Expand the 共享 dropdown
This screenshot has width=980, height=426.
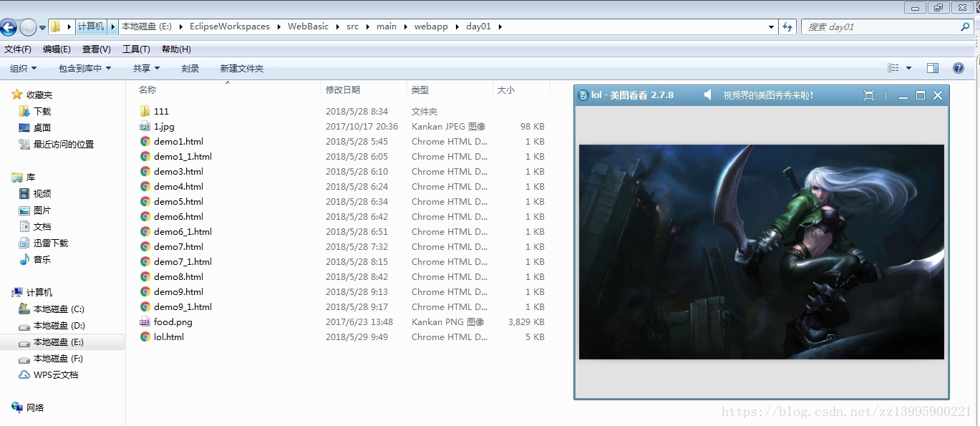point(146,68)
